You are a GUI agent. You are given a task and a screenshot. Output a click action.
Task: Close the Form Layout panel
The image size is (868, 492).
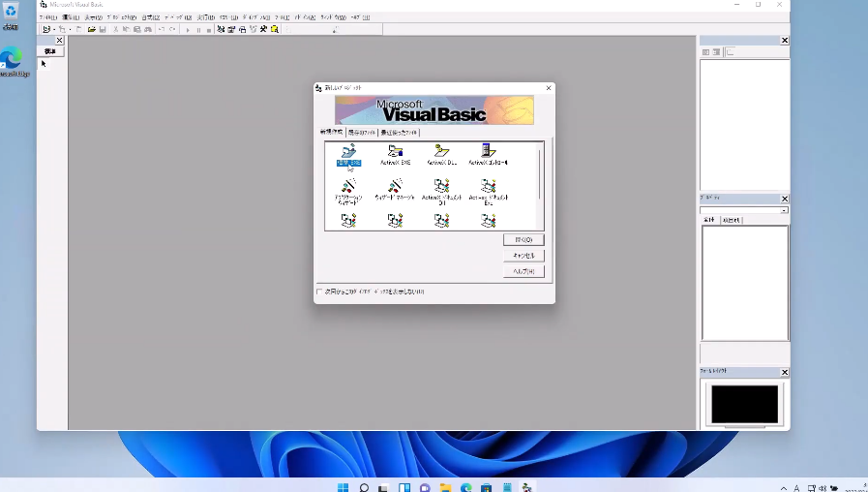785,372
